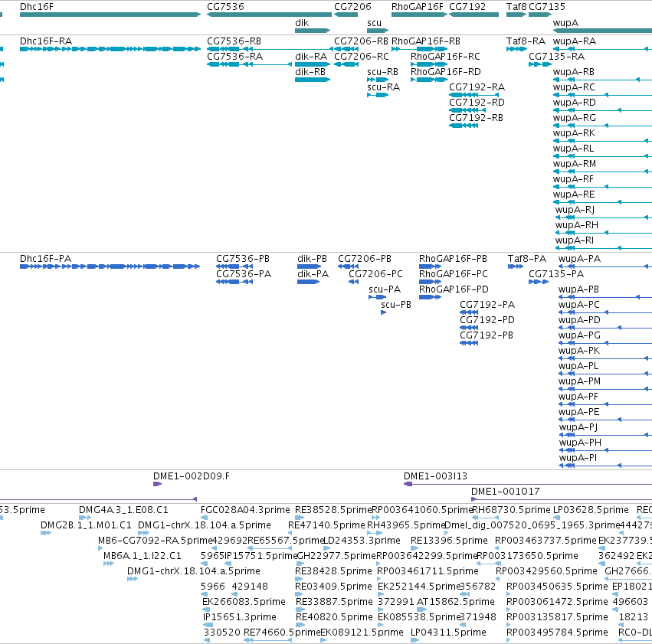
Task: Open the scu-RA transcript
Action: (x=378, y=95)
